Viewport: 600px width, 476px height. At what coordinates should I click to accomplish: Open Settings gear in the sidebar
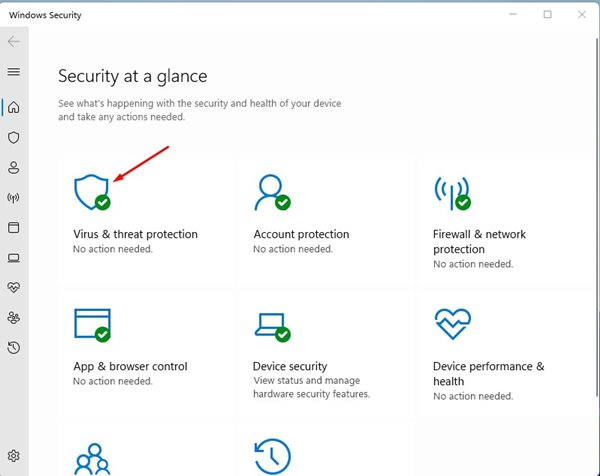[x=14, y=456]
